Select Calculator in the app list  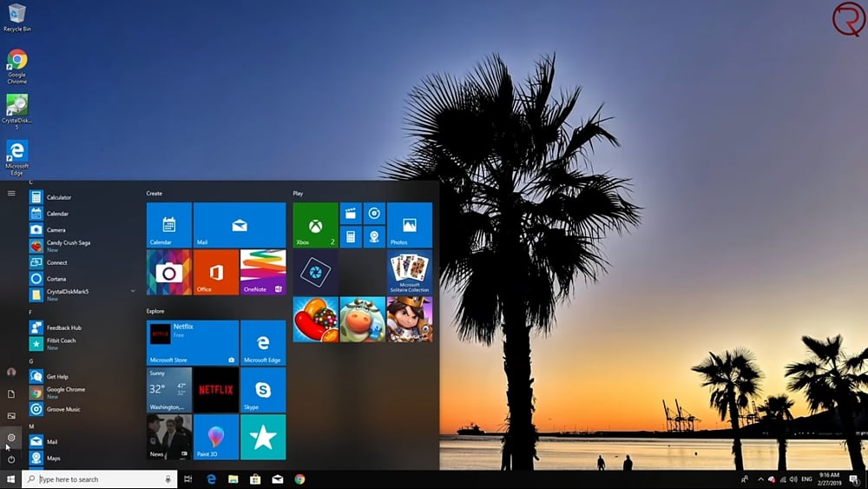(x=59, y=198)
